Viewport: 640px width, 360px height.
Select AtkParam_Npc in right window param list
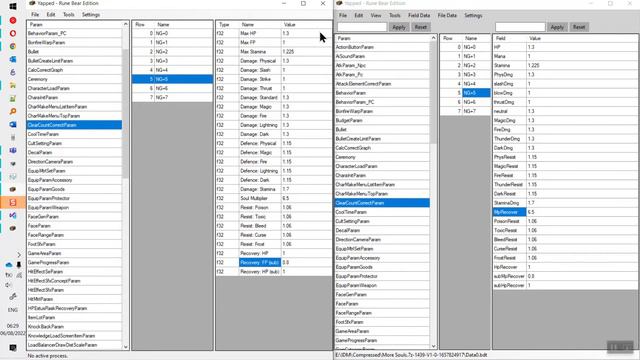tap(382, 65)
